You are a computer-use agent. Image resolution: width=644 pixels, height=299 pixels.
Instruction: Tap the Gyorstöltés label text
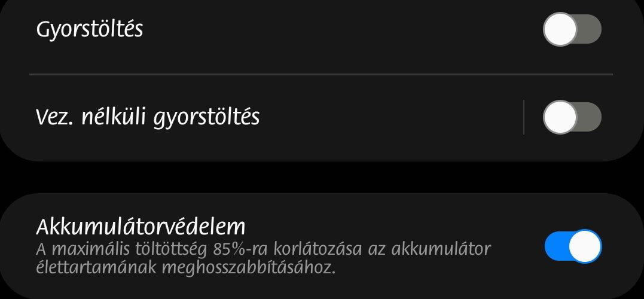tap(90, 29)
